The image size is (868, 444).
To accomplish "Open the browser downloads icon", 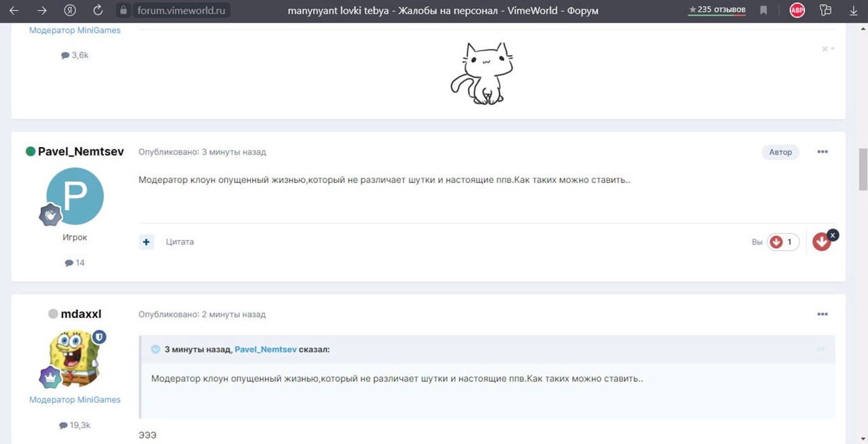I will point(853,11).
